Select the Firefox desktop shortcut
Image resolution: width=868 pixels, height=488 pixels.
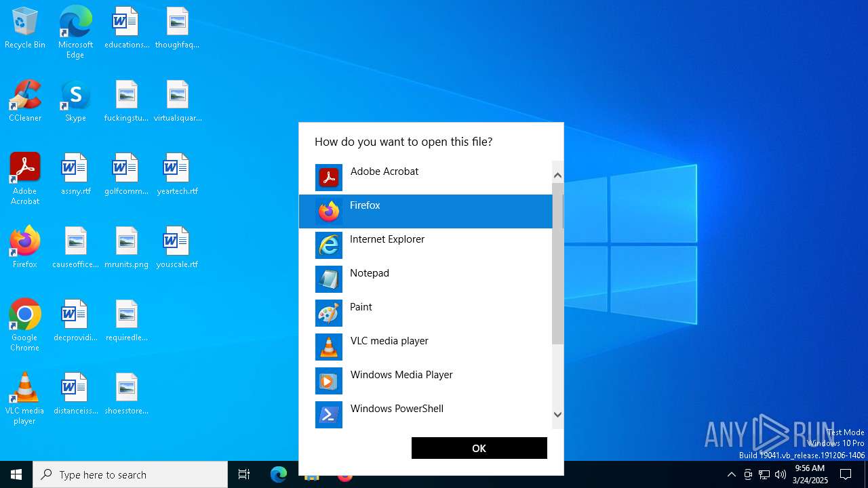[25, 248]
